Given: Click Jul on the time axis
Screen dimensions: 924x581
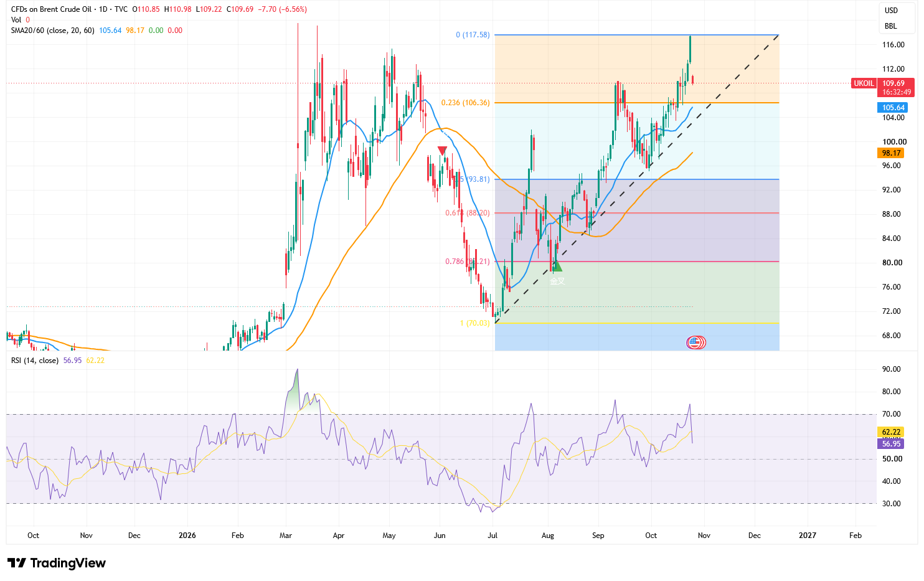Looking at the screenshot, I should tap(493, 536).
